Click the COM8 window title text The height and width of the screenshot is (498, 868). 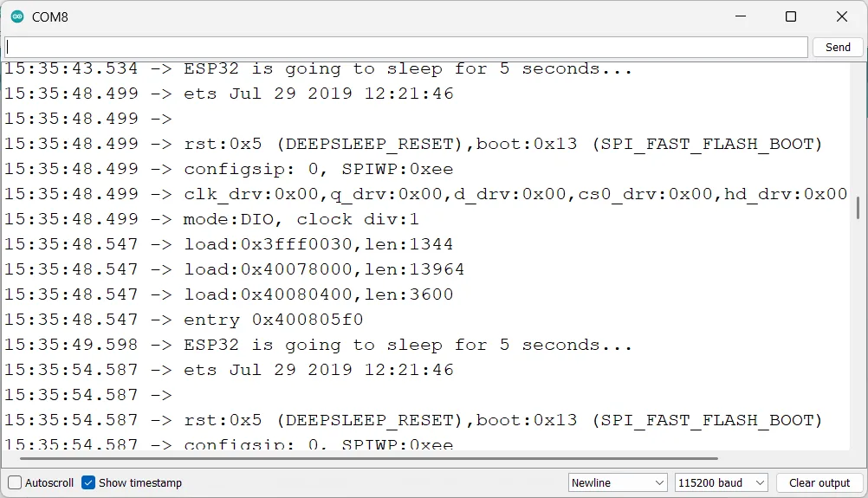click(x=50, y=17)
